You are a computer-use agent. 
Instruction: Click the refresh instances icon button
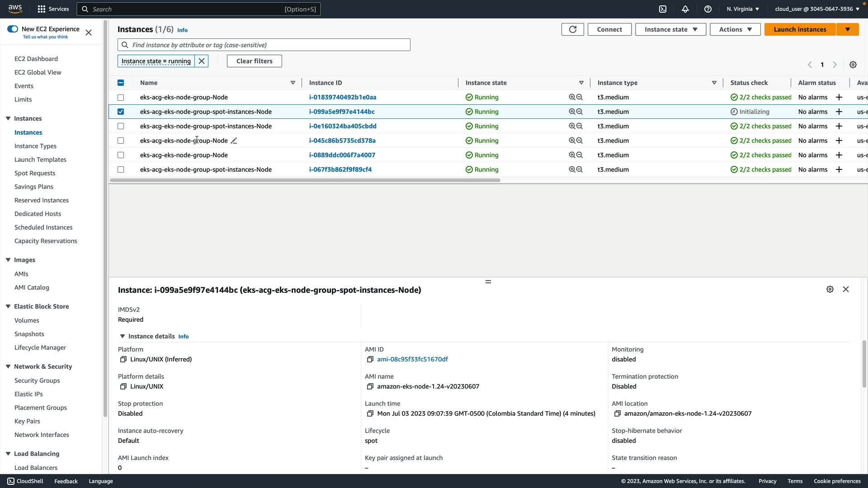572,29
